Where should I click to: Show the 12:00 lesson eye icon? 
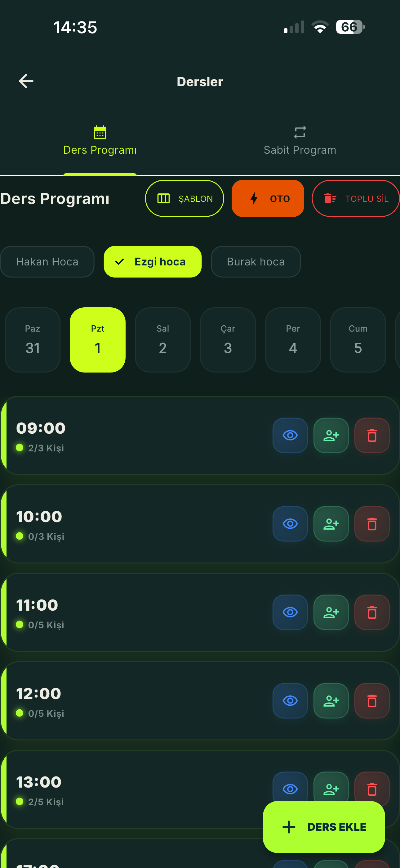point(290,701)
